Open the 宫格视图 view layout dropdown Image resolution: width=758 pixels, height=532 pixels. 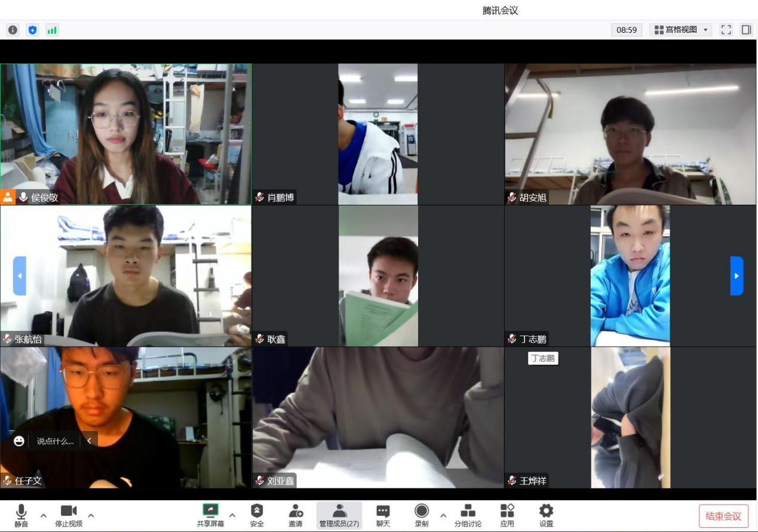(x=680, y=30)
